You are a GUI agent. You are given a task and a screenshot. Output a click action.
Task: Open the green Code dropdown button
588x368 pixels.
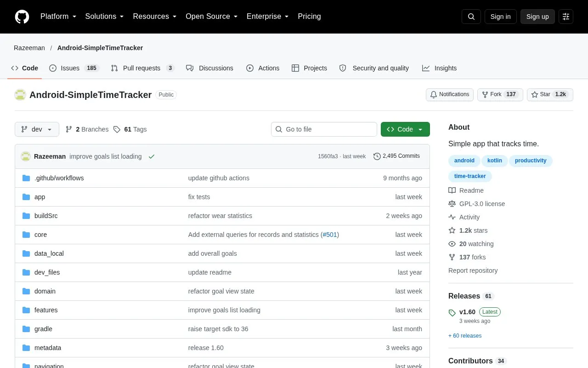[405, 129]
